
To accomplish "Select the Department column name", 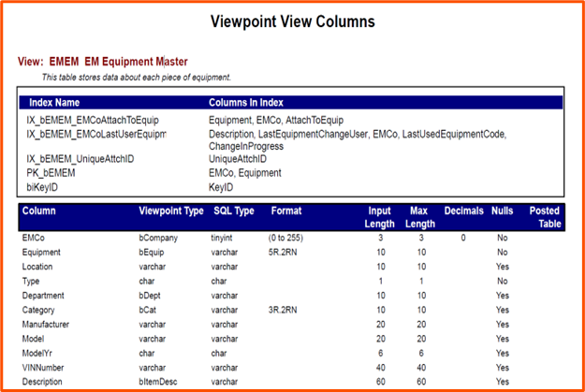I will (x=43, y=296).
